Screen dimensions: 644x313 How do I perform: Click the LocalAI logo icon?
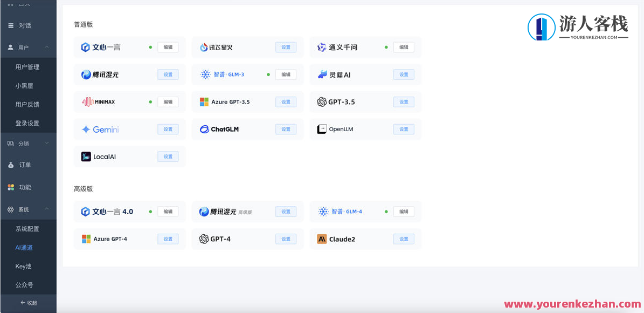(86, 156)
